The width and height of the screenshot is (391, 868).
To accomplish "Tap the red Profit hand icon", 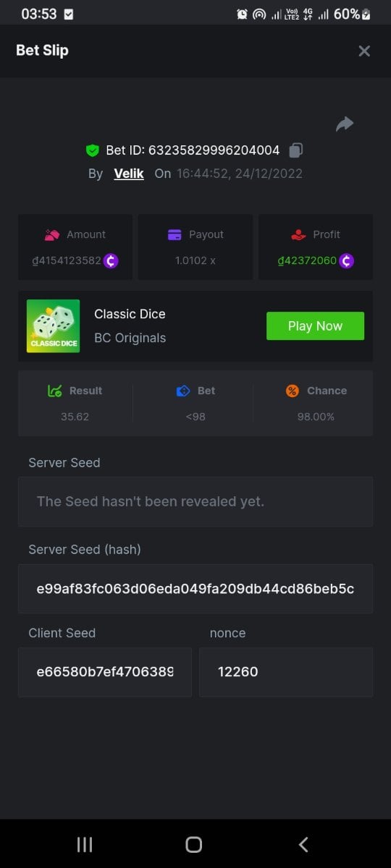I will (x=298, y=234).
